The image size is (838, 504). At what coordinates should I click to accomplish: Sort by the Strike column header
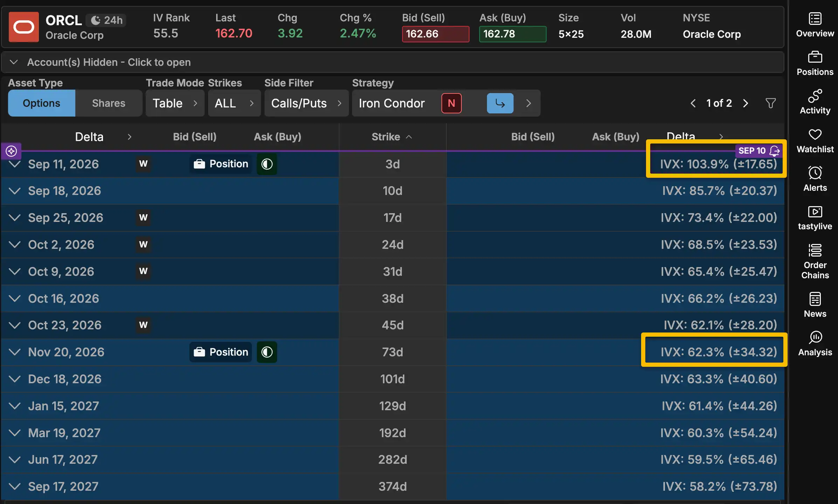pos(392,136)
